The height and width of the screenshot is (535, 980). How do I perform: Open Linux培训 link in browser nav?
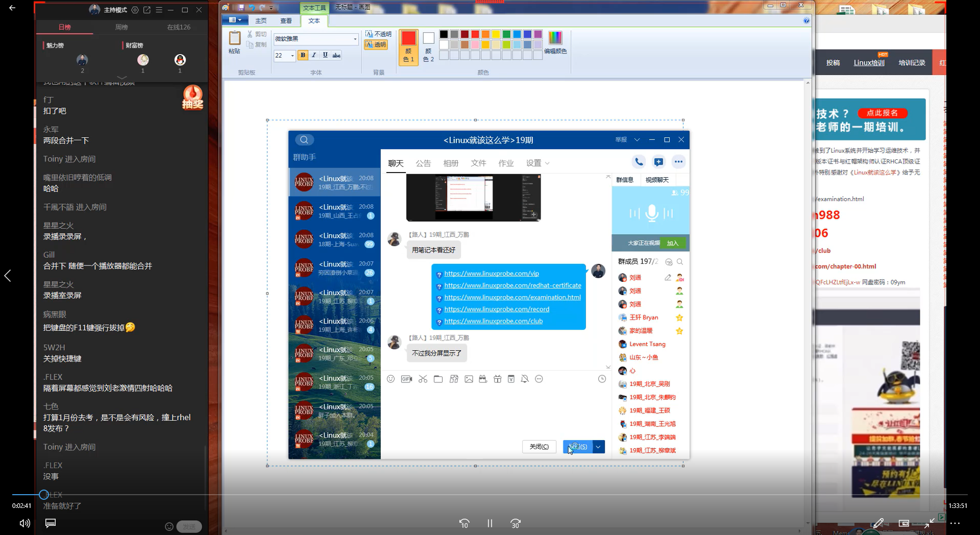tap(869, 63)
